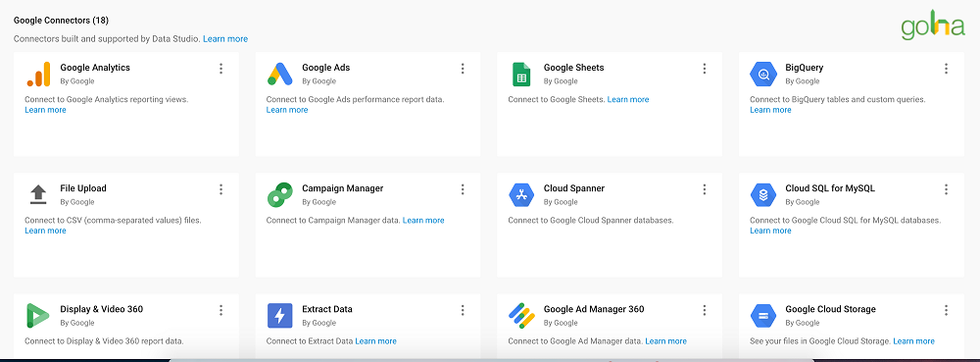Select the Google Ads connector title
The width and height of the screenshot is (980, 362).
(x=325, y=68)
